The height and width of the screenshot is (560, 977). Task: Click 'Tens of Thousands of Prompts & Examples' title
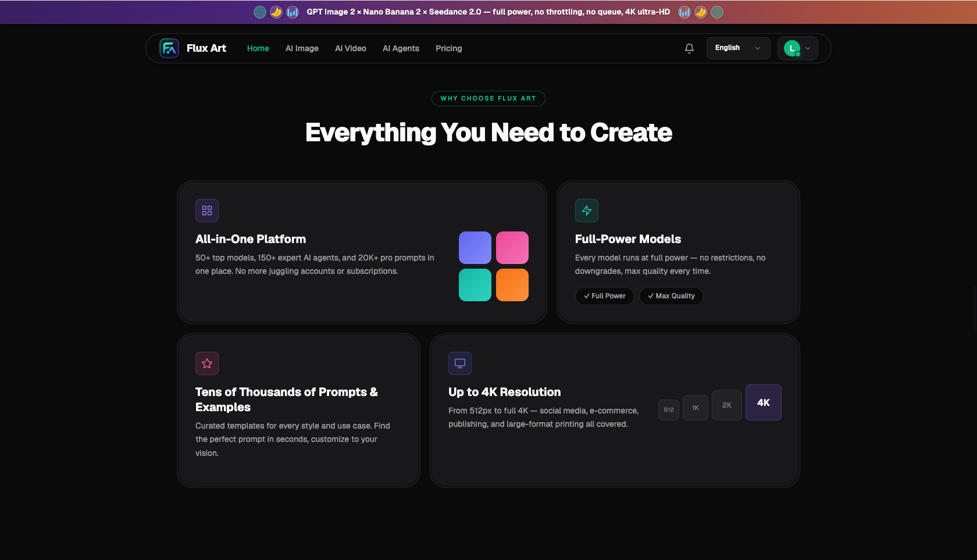point(287,400)
